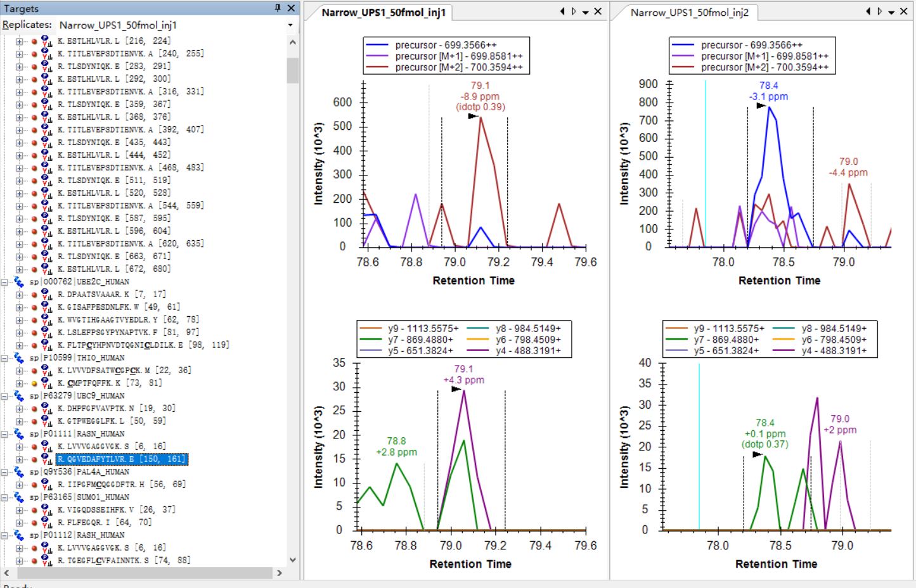Collapse the sp|P01112|RASH_HUMAN protein node
This screenshot has width=916, height=588.
point(4,535)
